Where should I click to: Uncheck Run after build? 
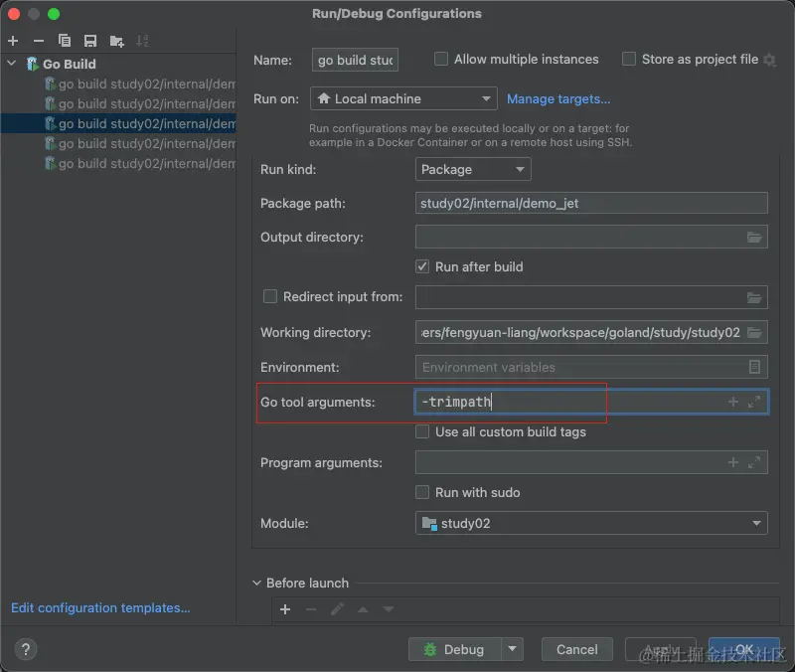[x=422, y=266]
